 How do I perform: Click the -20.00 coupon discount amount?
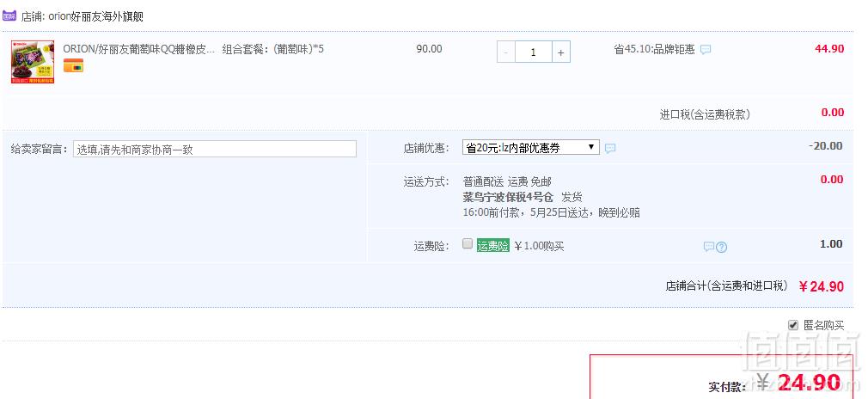click(826, 145)
